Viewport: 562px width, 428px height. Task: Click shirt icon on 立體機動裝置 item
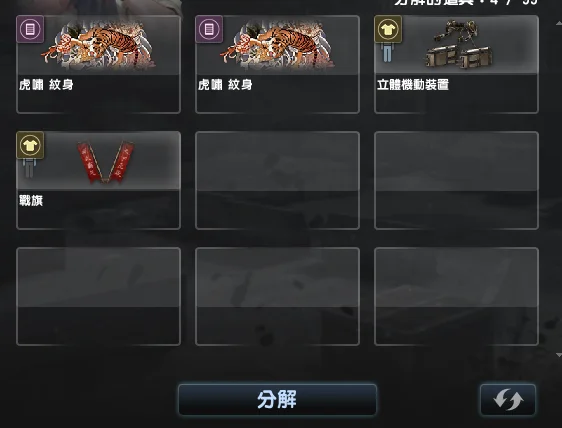click(x=388, y=29)
